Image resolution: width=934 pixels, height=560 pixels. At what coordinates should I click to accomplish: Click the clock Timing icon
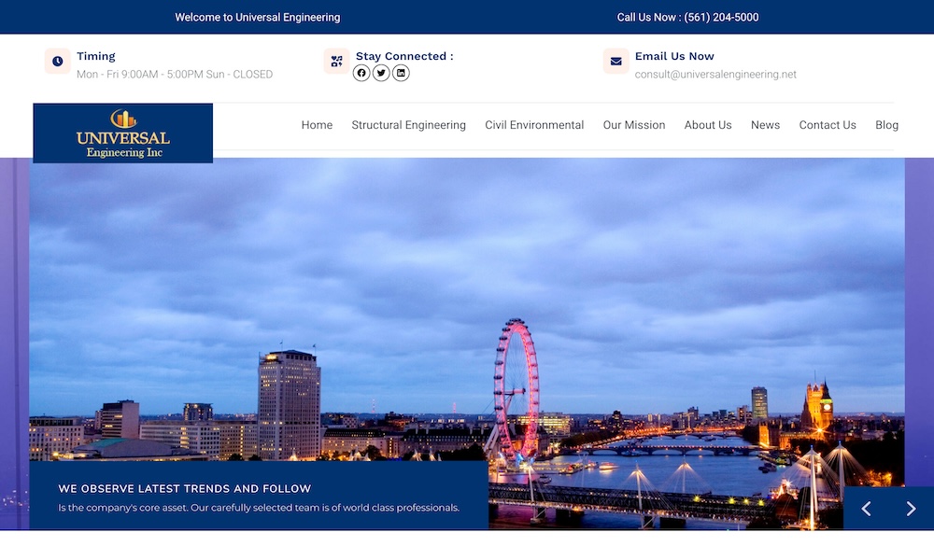tap(58, 62)
